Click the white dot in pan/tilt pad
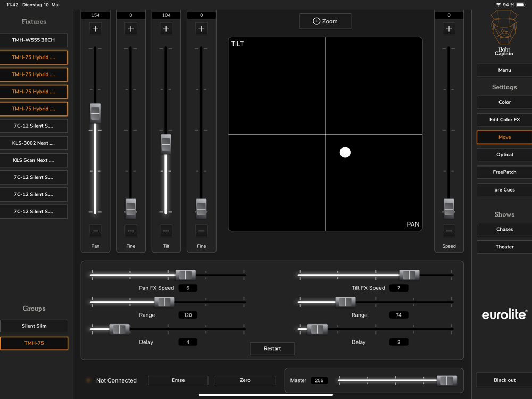 coord(345,152)
